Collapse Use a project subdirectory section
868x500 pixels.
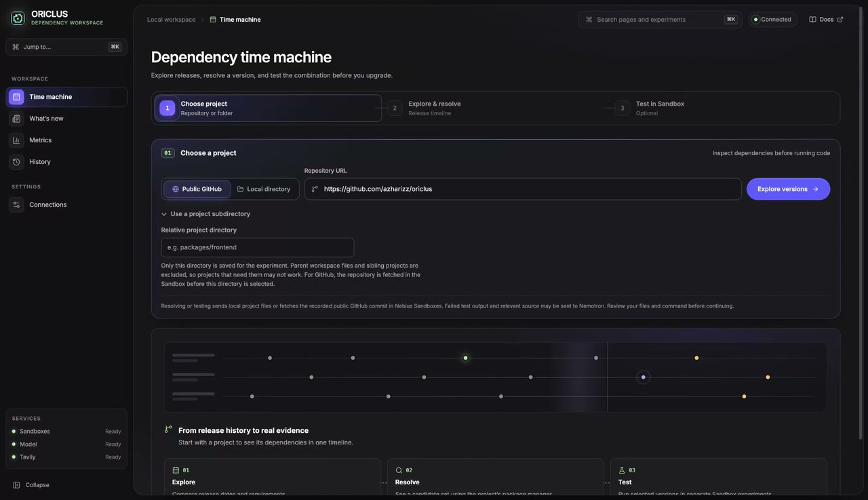click(205, 214)
